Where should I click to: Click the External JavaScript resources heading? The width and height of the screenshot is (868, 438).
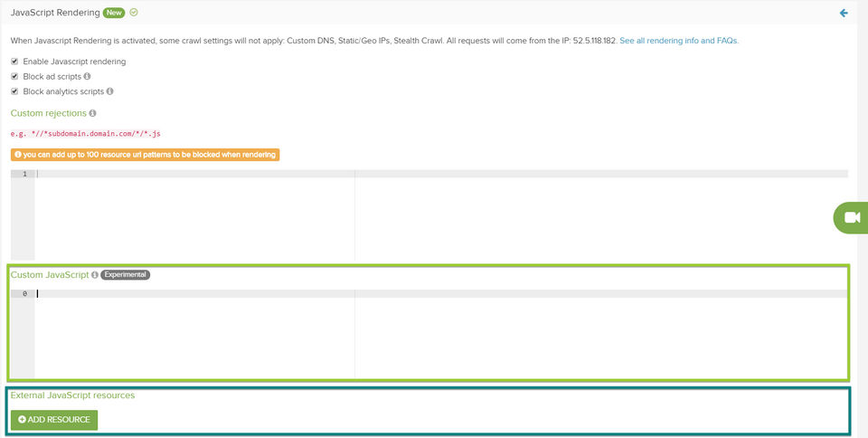(72, 395)
